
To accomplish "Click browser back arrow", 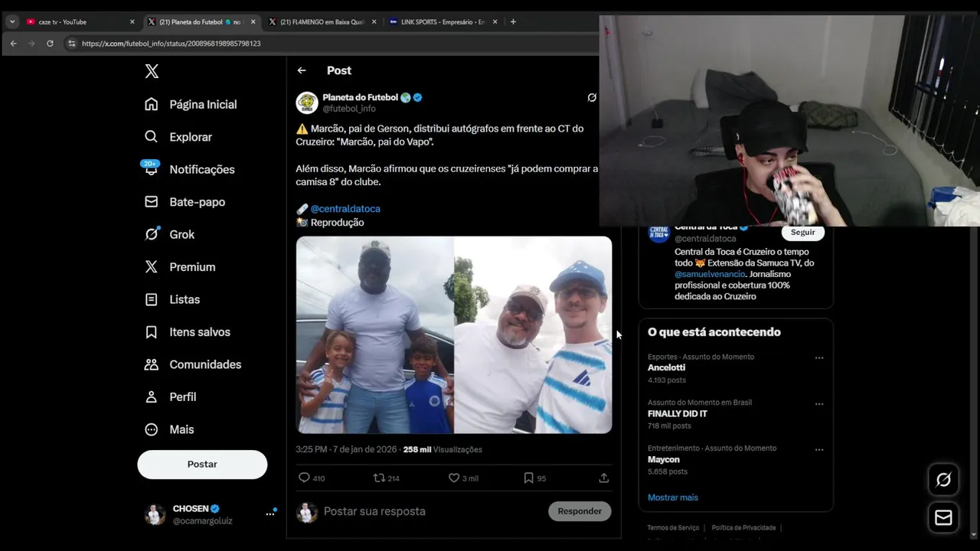I will [13, 44].
